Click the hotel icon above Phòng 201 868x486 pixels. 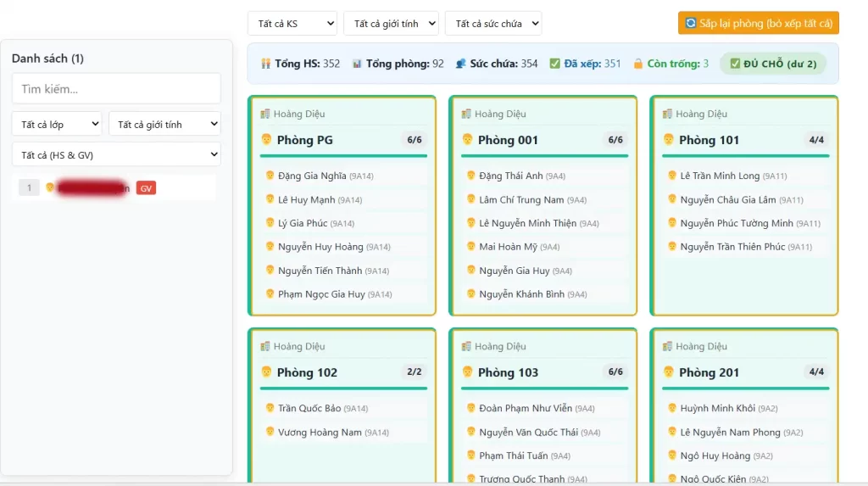click(x=668, y=346)
